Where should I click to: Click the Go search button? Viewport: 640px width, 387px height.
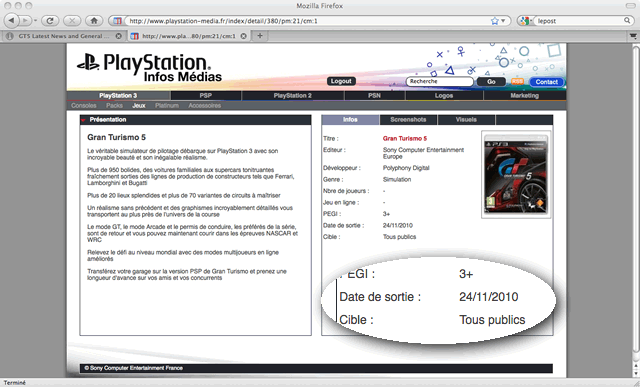coord(491,82)
